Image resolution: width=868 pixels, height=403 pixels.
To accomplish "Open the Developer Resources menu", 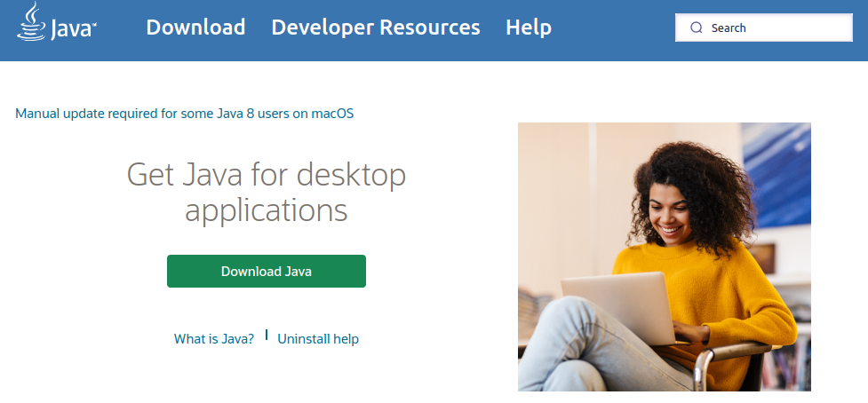I will [x=375, y=28].
